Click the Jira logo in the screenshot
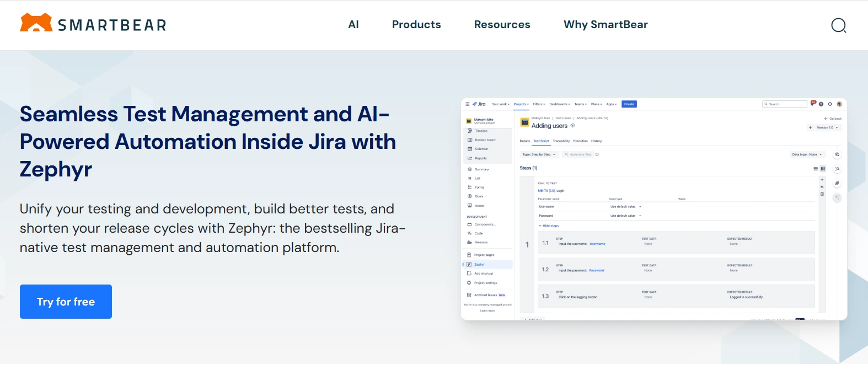868x386 pixels. pos(479,104)
